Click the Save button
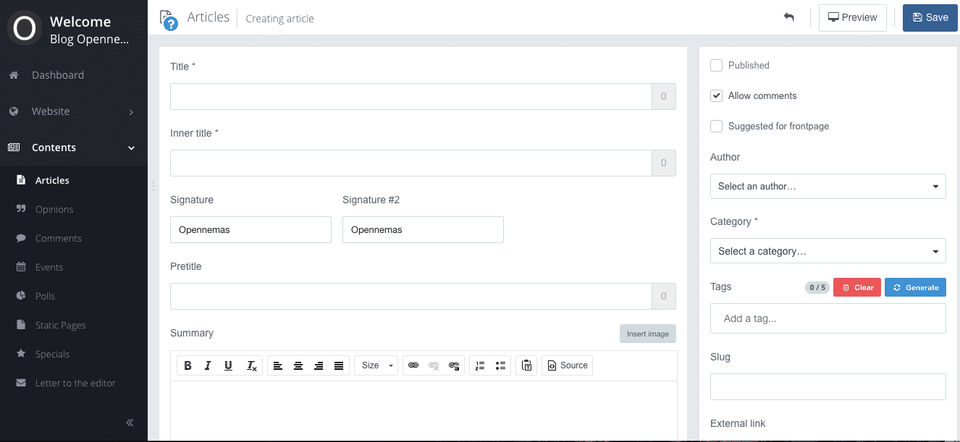Image resolution: width=960 pixels, height=442 pixels. tap(929, 18)
